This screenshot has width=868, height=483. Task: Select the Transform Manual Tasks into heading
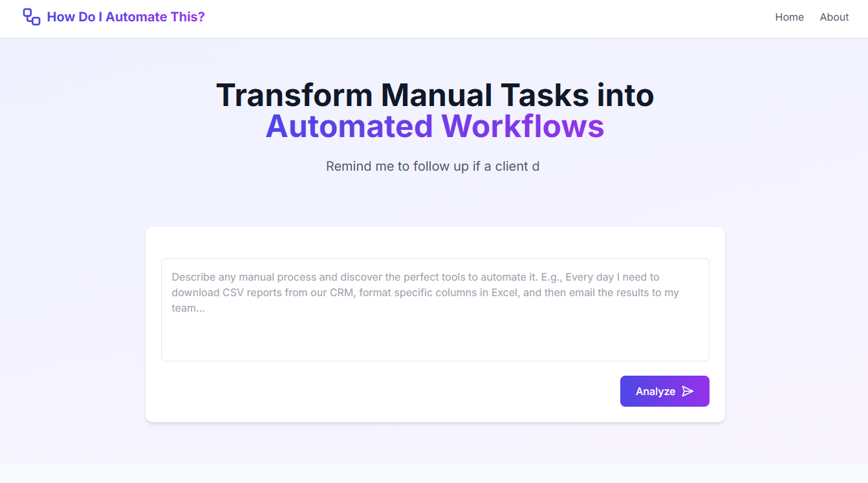tap(435, 95)
